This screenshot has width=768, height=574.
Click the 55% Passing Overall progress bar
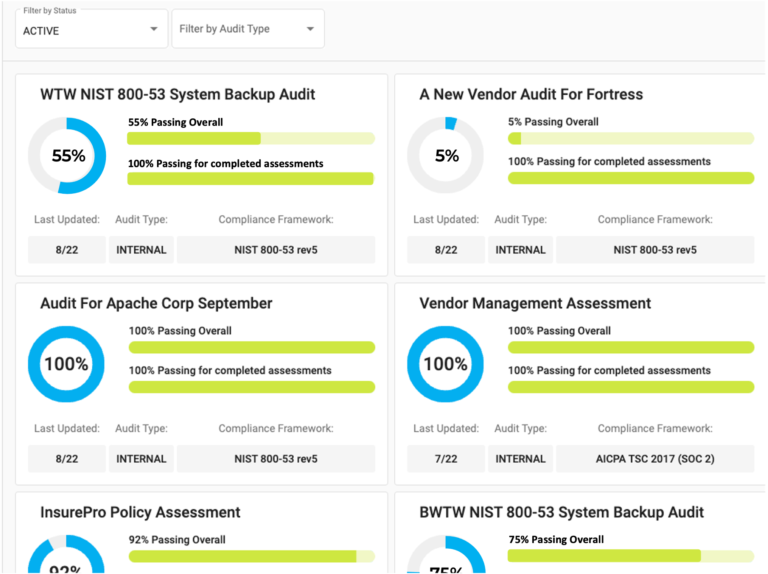point(250,138)
